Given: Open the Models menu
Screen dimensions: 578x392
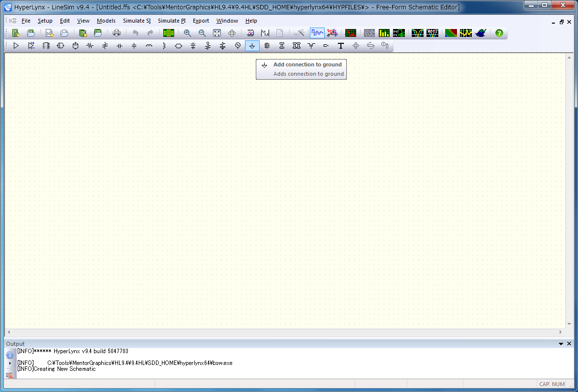Looking at the screenshot, I should tap(106, 21).
